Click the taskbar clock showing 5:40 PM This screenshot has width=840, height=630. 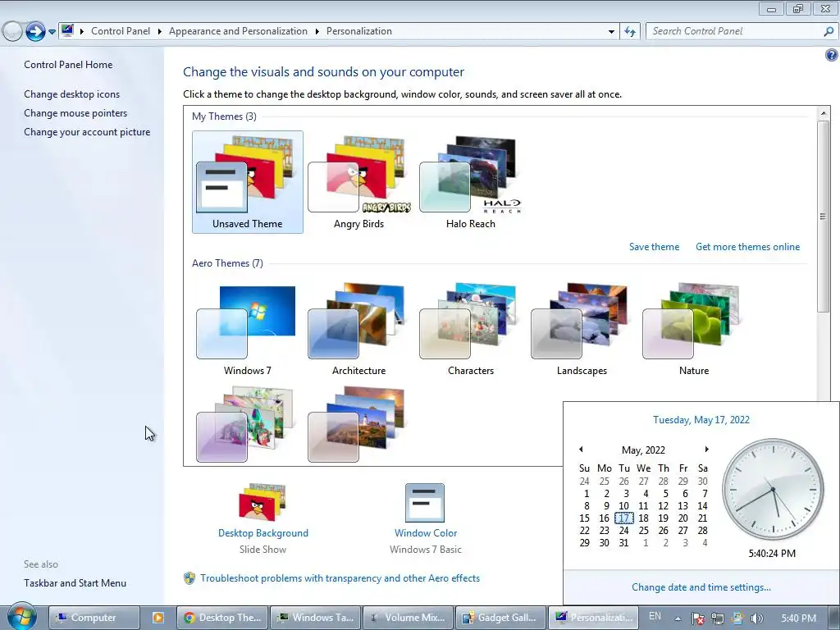pos(798,619)
